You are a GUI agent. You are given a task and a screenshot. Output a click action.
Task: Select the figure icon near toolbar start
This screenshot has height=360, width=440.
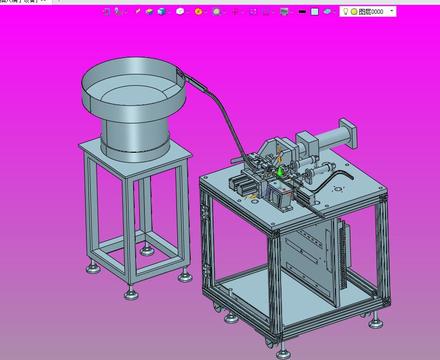click(x=117, y=12)
